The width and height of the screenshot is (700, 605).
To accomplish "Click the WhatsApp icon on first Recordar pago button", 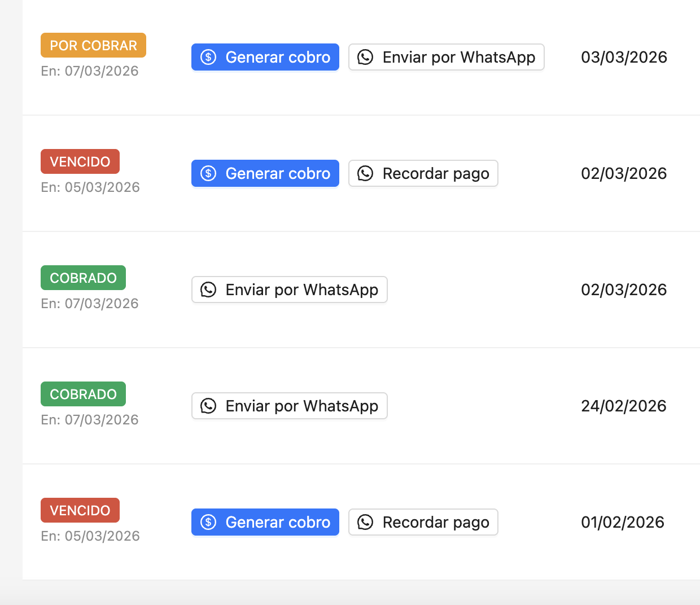I will click(366, 173).
